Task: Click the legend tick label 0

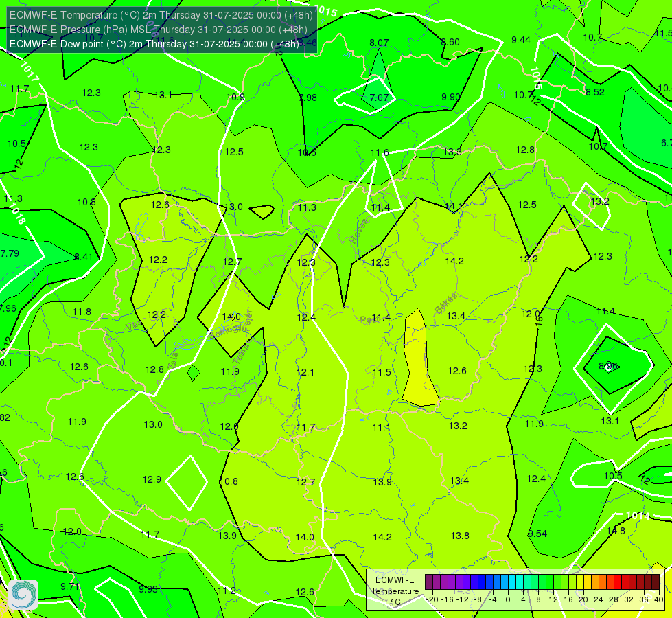Action: [x=508, y=599]
